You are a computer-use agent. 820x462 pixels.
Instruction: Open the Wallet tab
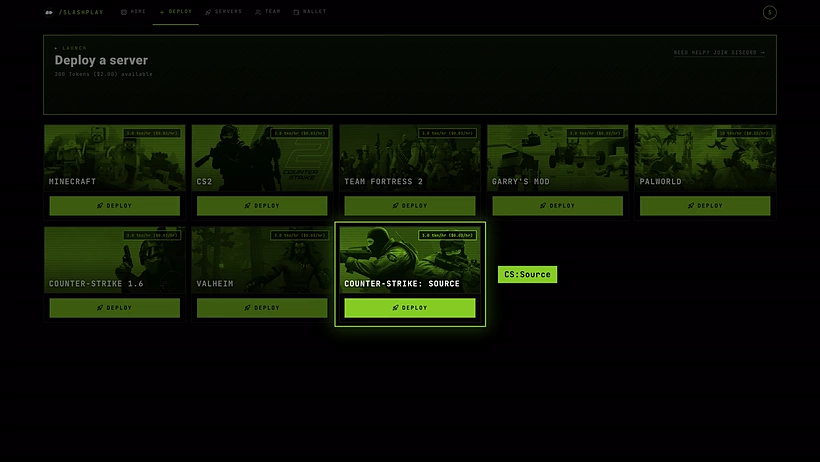tap(310, 12)
